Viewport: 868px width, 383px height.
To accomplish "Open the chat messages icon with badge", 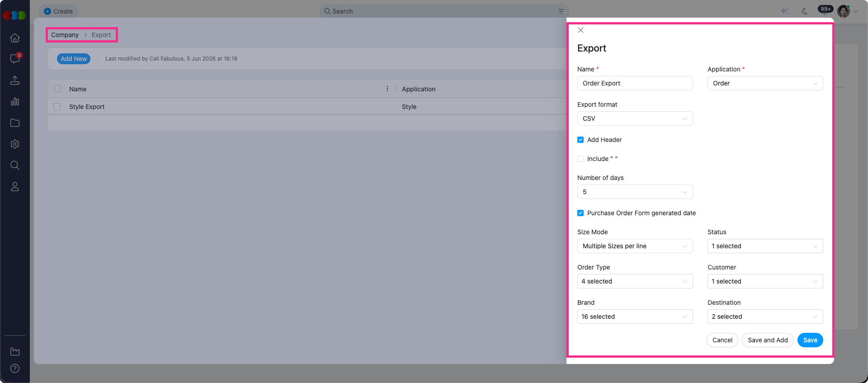I will 15,59.
